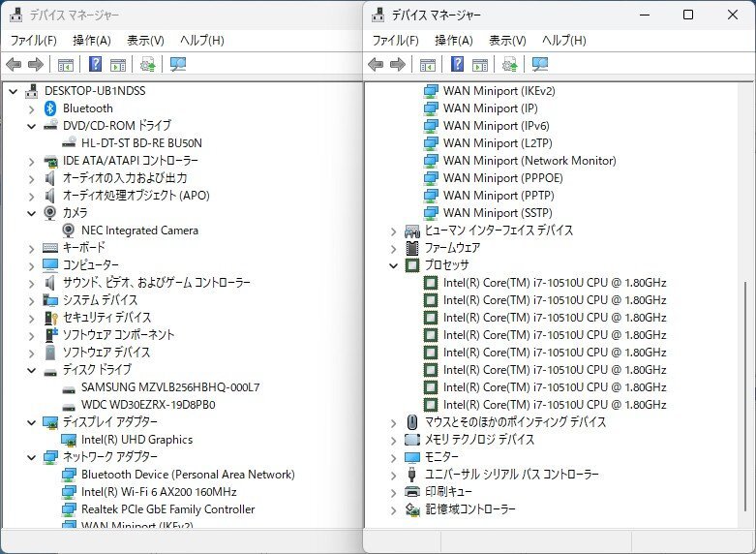Viewport: 756px width, 554px height.
Task: Select Intel(R) UHD Graphics adapter
Action: coord(136,440)
